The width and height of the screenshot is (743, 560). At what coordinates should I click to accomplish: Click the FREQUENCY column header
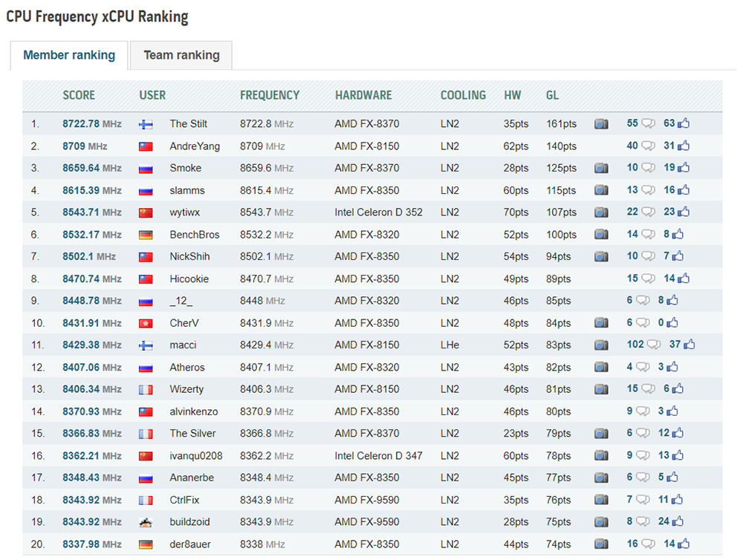[x=270, y=95]
